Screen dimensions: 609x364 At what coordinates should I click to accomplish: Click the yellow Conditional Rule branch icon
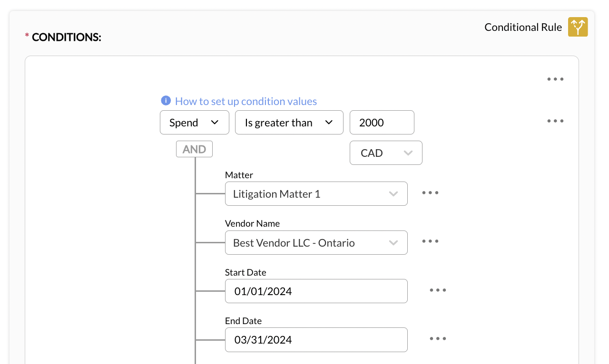[578, 27]
